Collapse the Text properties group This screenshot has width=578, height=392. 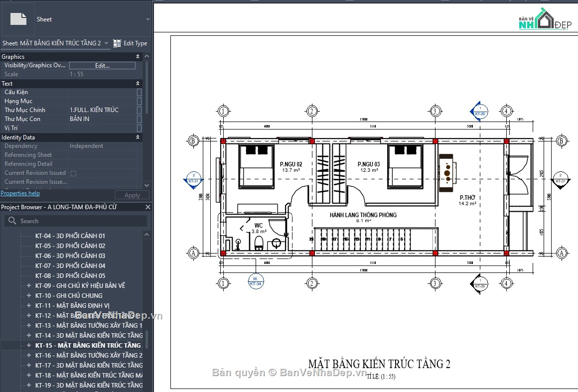pos(138,84)
